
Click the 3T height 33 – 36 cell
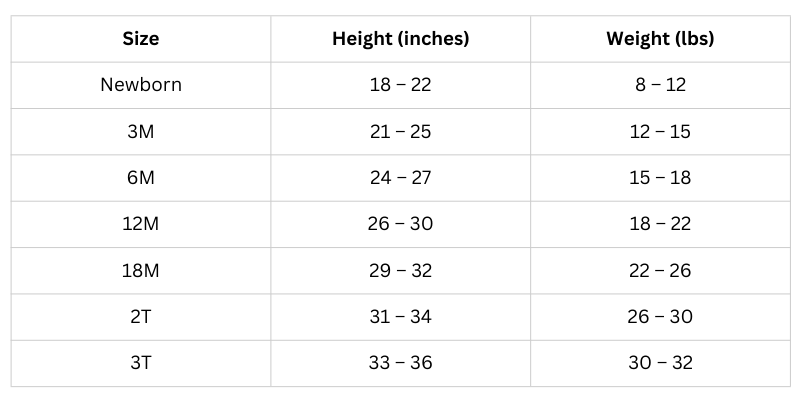tap(400, 362)
